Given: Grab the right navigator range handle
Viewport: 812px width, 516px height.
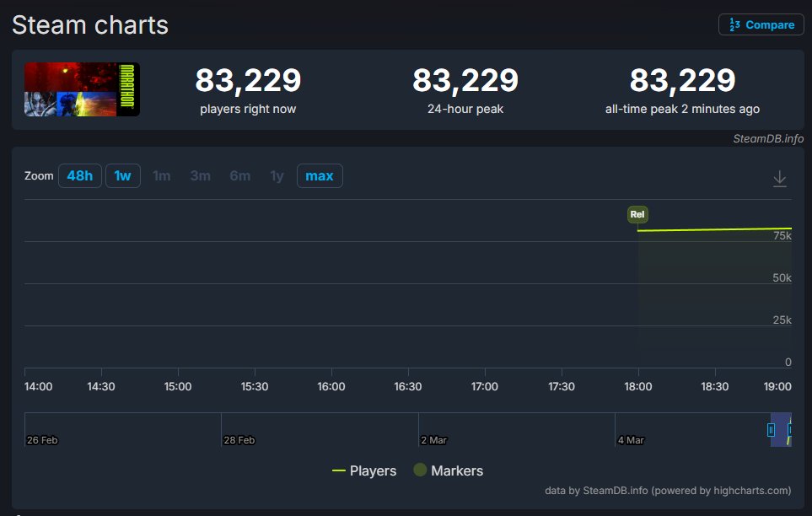Looking at the screenshot, I should [790, 429].
